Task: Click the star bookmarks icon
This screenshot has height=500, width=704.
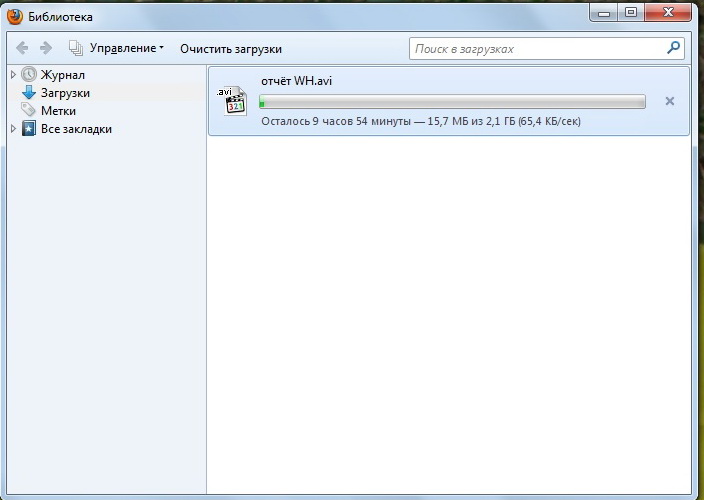Action: [x=29, y=128]
